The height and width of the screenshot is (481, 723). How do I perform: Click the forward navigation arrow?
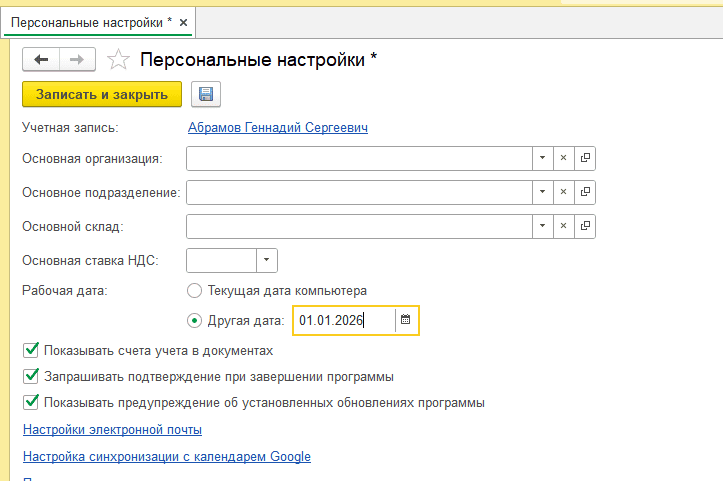(78, 60)
